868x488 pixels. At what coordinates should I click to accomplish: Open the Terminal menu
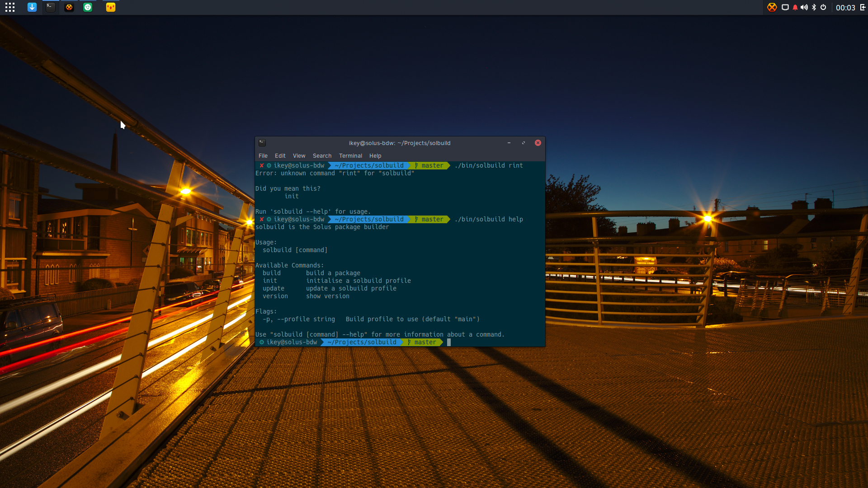click(x=351, y=156)
